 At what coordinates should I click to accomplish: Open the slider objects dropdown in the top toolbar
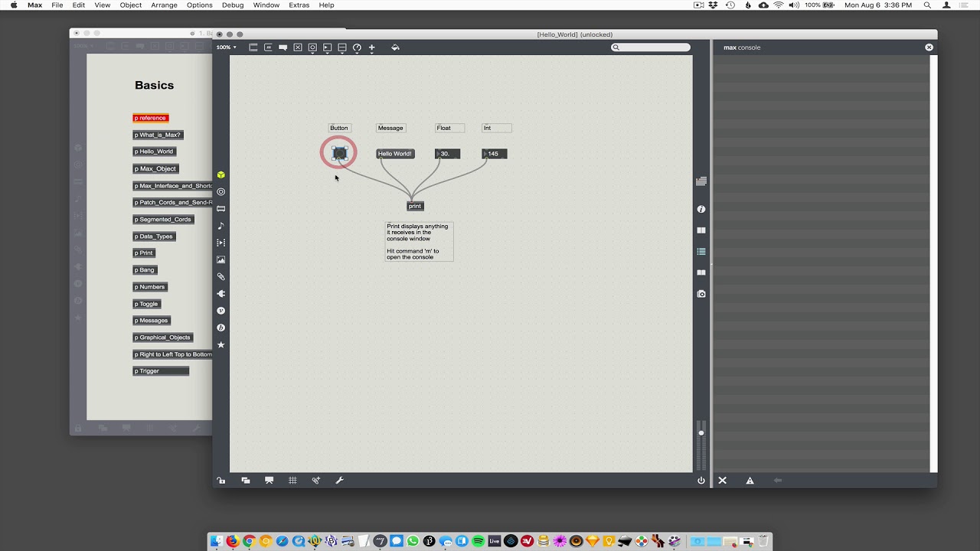[x=342, y=47]
